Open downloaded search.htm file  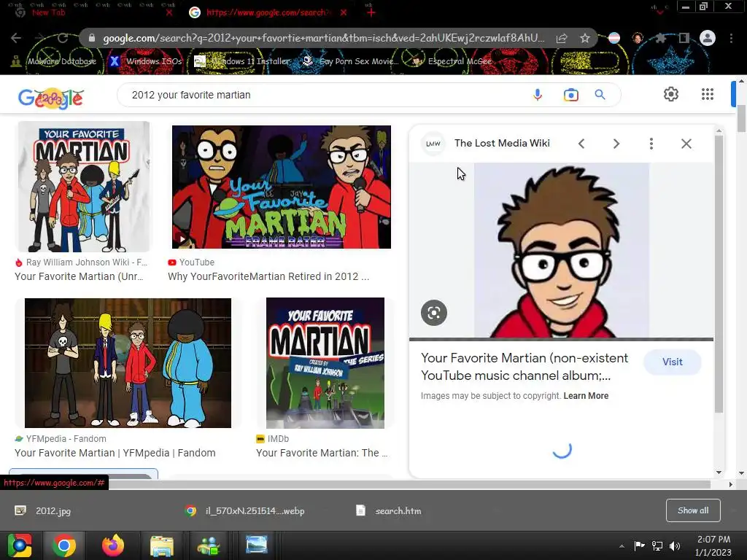[x=389, y=511]
